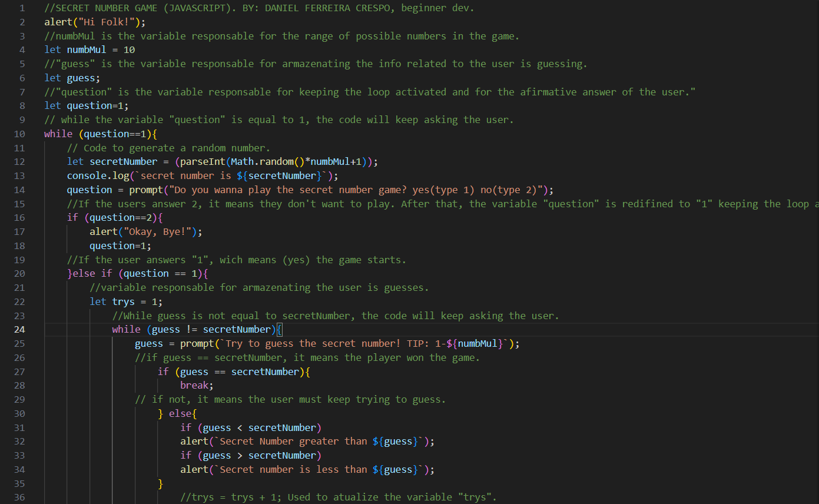This screenshot has height=504, width=819.
Task: Click the "SECRET NUMBER GAME" header comment
Action: 259,8
